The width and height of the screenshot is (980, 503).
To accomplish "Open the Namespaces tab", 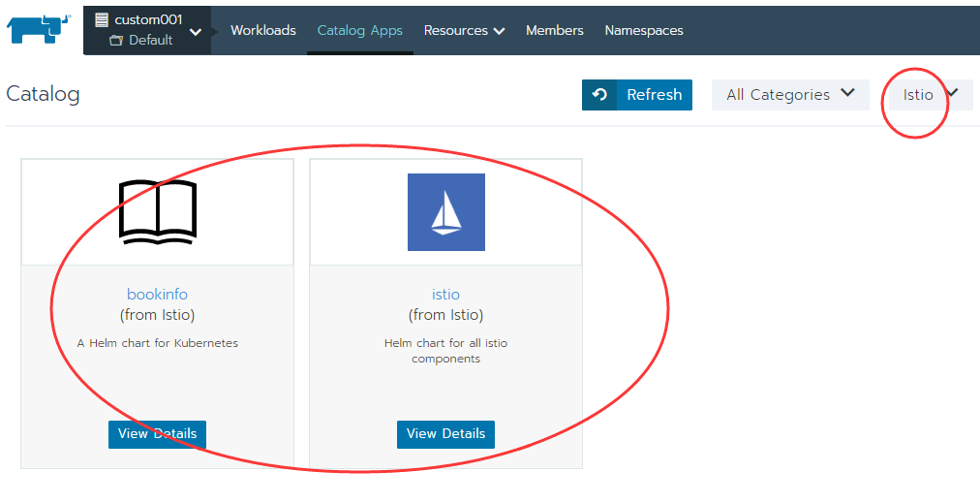I will (x=644, y=31).
